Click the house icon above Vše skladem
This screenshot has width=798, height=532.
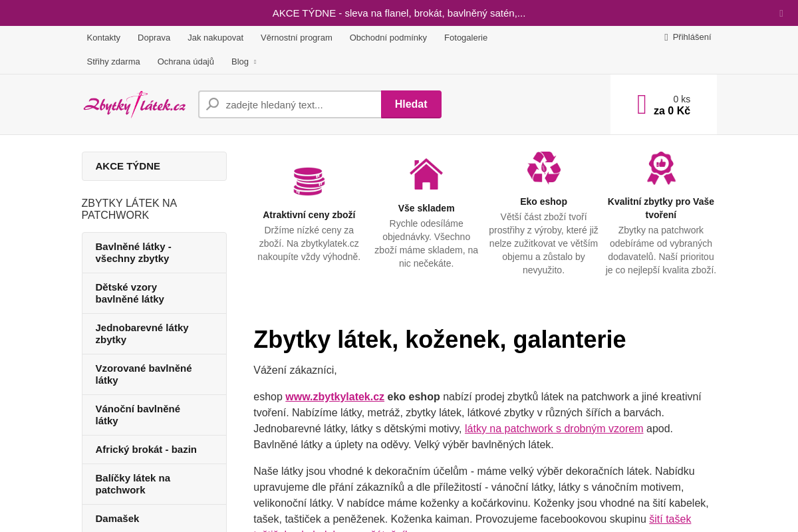click(x=426, y=174)
